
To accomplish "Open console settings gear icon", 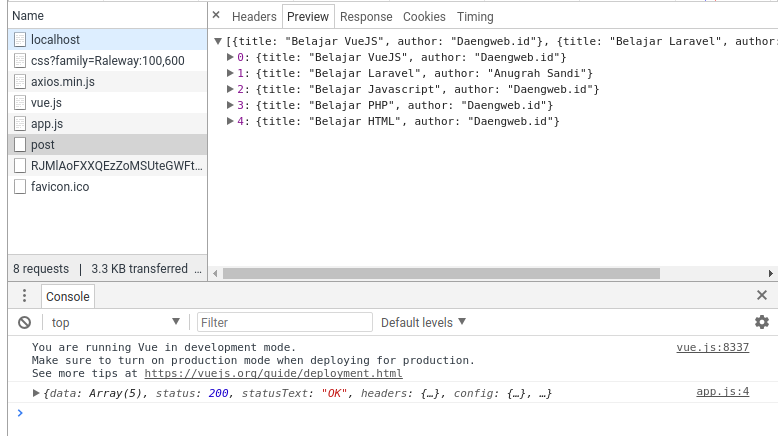I will click(761, 322).
